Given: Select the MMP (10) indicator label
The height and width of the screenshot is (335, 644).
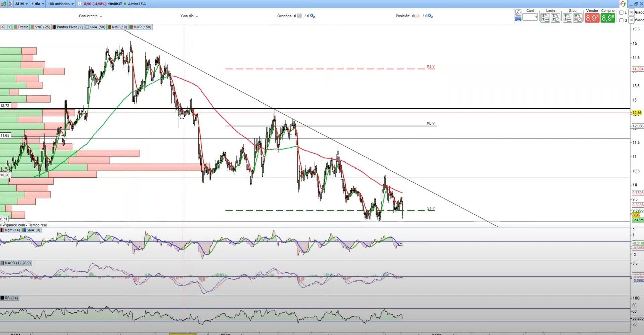Looking at the screenshot, I should [117, 27].
